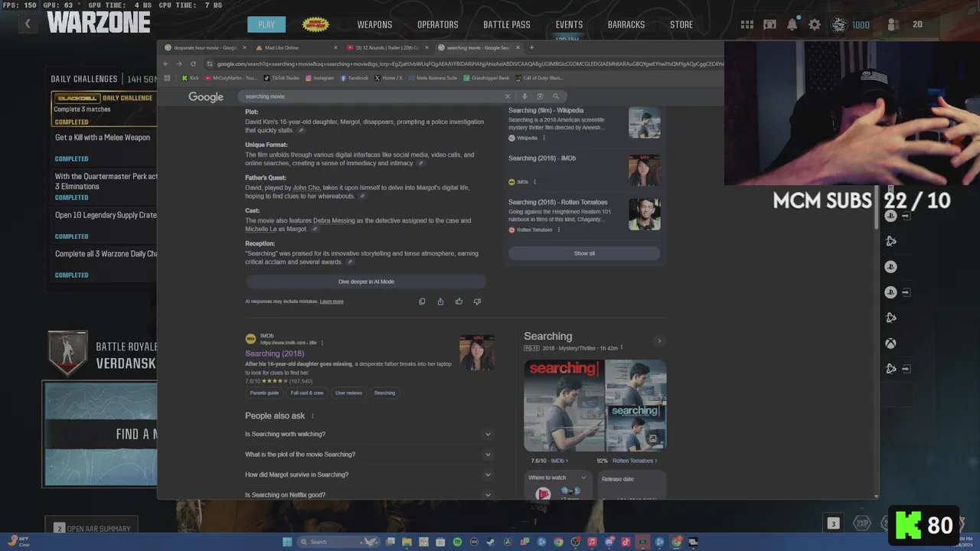Image resolution: width=980 pixels, height=551 pixels.
Task: Open Rotten Tomatoes source three-dot menu
Action: [558, 230]
